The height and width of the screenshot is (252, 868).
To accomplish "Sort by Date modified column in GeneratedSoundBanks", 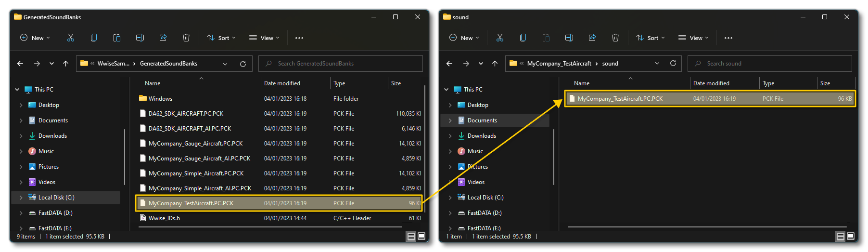I will pyautogui.click(x=282, y=83).
